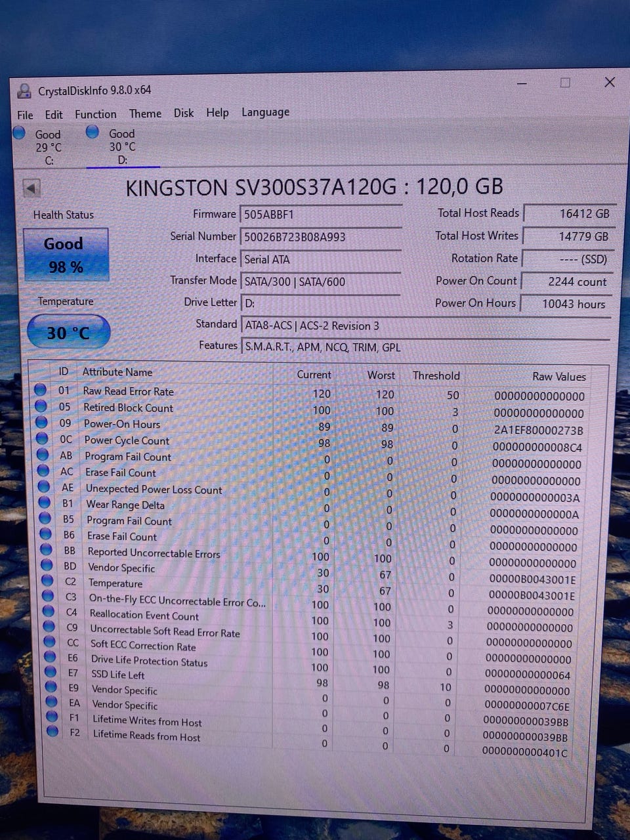Click status icon for Power-On Hours row
The height and width of the screenshot is (840, 630).
42,423
